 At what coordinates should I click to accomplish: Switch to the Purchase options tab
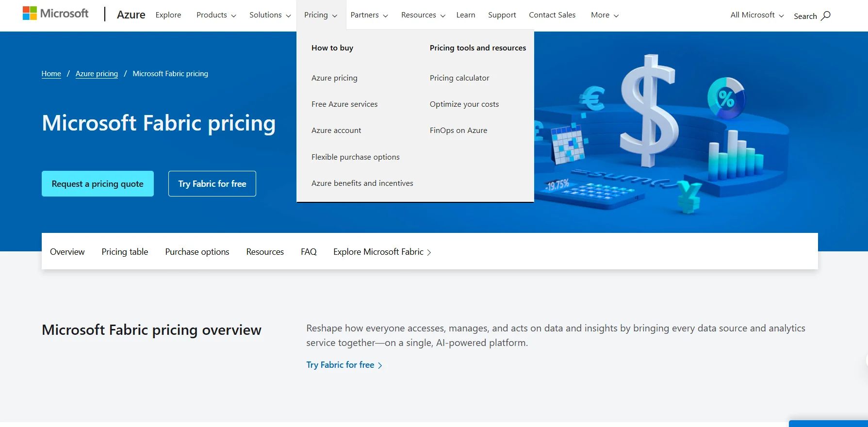click(197, 252)
